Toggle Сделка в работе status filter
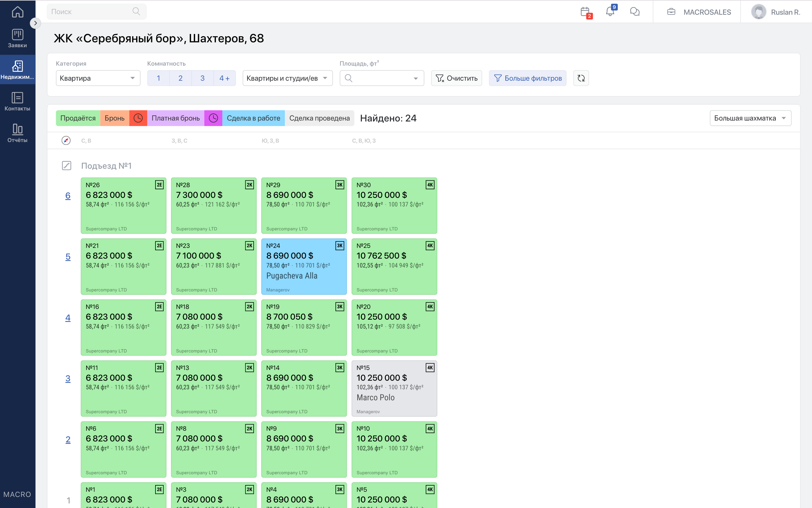 pyautogui.click(x=254, y=118)
